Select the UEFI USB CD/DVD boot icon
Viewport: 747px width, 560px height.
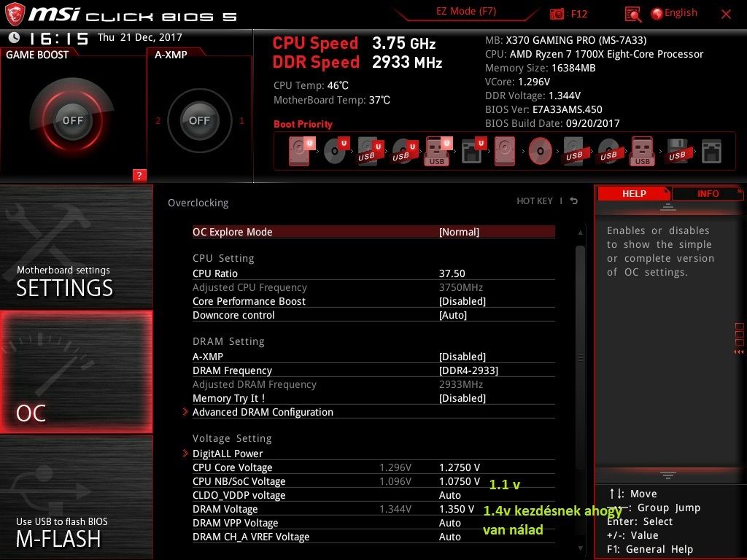pos(404,151)
